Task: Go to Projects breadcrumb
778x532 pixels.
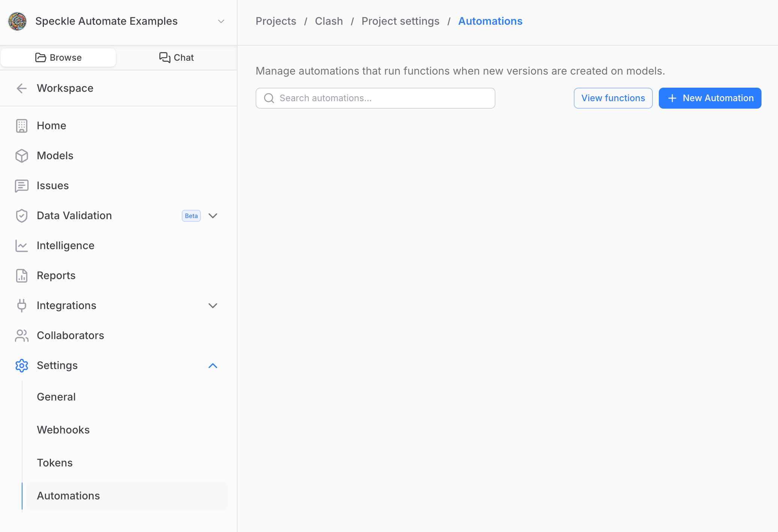Action: click(x=276, y=21)
